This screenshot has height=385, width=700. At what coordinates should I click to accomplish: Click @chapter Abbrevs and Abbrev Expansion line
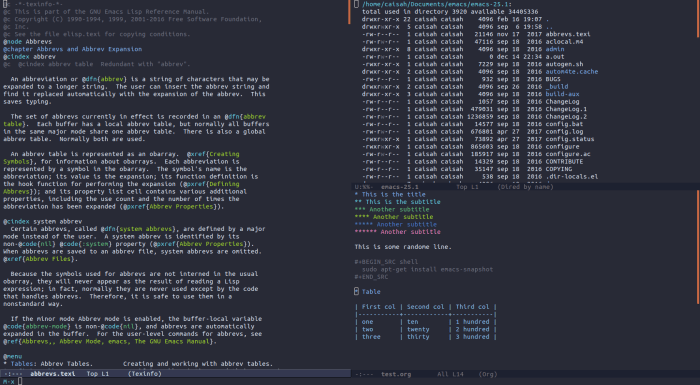pyautogui.click(x=72, y=49)
